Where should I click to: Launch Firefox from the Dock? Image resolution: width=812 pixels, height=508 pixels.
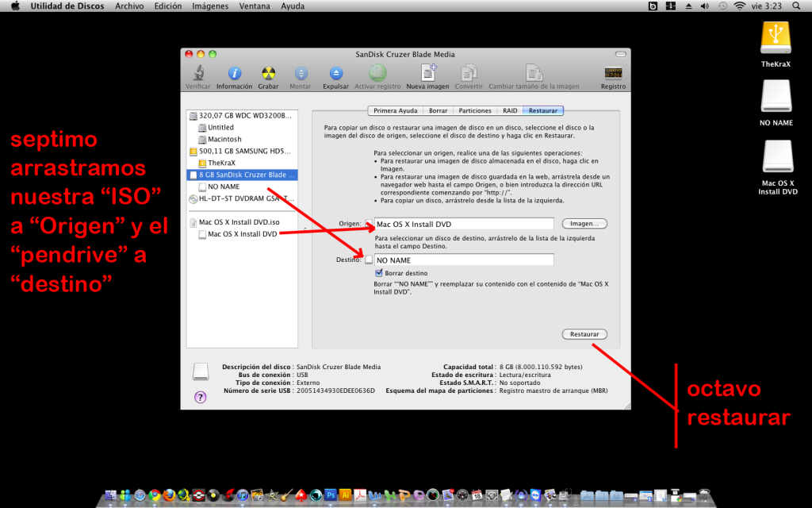pos(169,495)
